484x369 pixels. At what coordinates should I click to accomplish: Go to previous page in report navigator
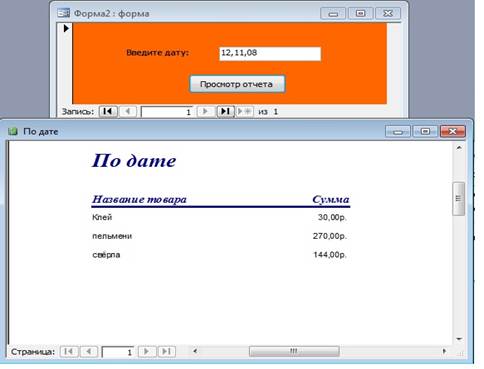click(x=89, y=352)
